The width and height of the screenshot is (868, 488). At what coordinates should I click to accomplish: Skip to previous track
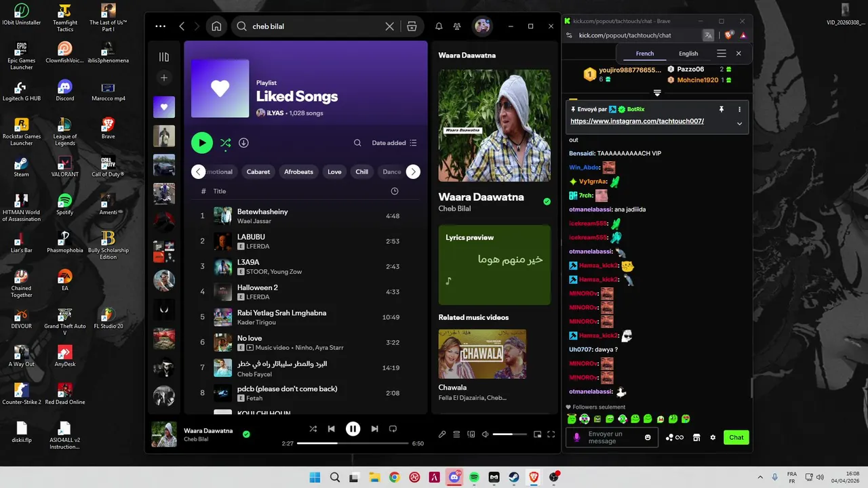pos(331,429)
